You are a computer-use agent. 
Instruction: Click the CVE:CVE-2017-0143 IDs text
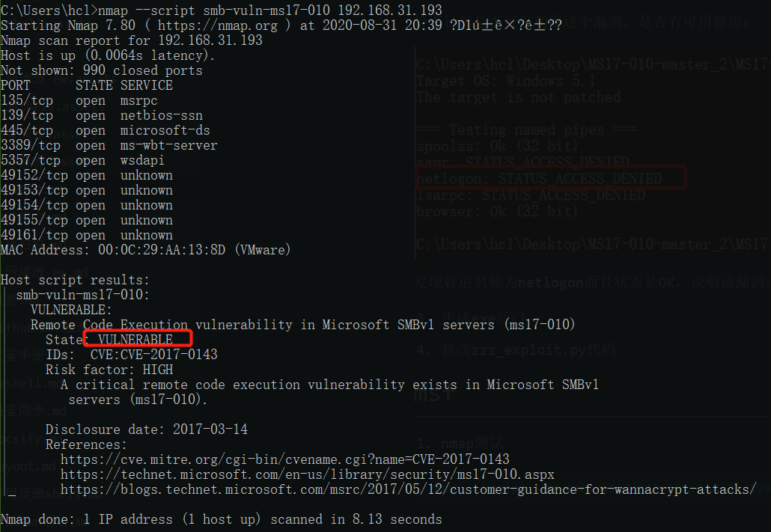click(x=154, y=355)
